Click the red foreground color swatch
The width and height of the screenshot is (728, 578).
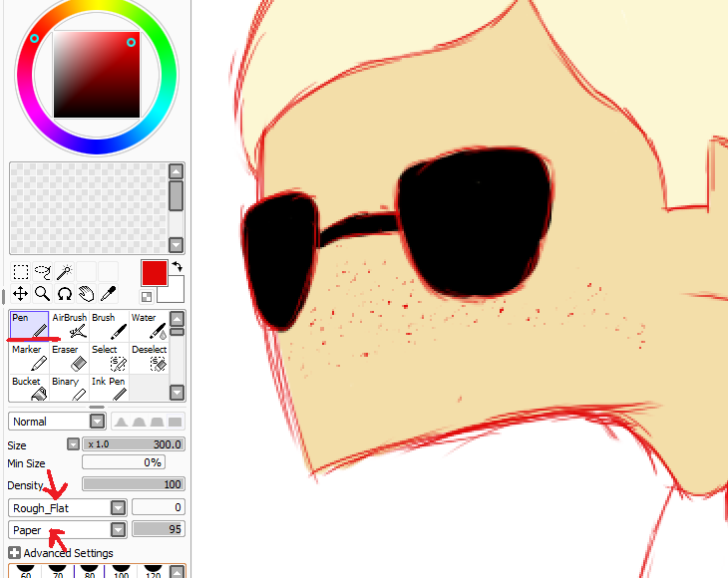[155, 273]
